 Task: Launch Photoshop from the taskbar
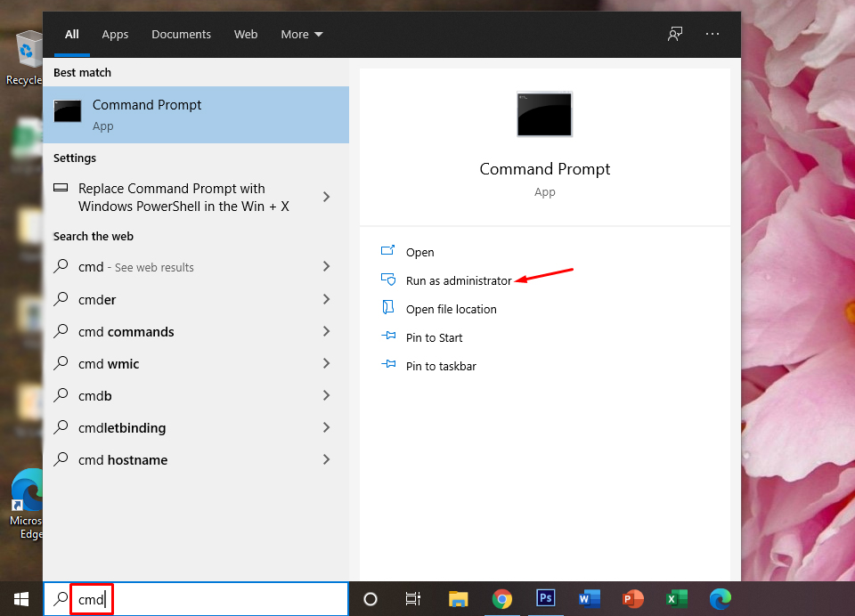click(x=546, y=599)
